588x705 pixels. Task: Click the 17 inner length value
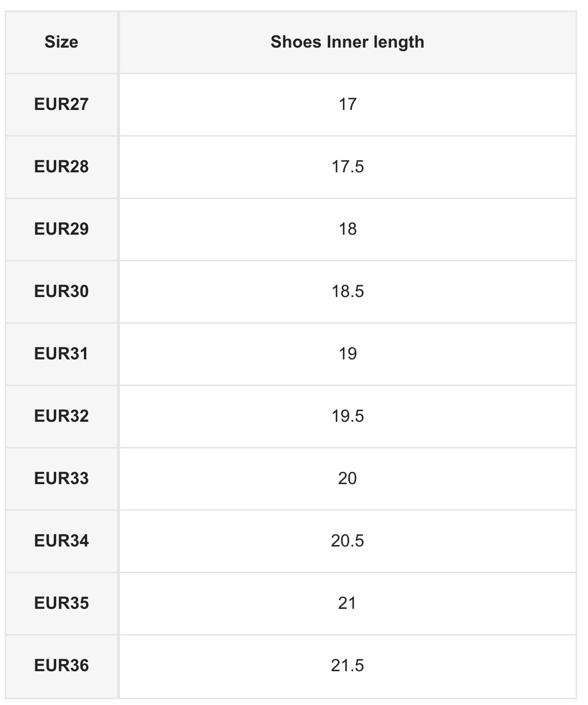pos(348,104)
